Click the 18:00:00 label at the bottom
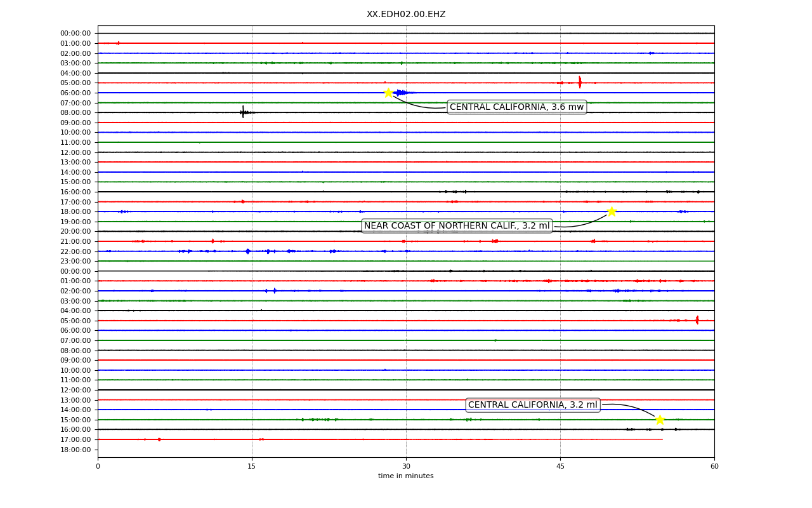Screen dimensions: 812x508 click(75, 450)
